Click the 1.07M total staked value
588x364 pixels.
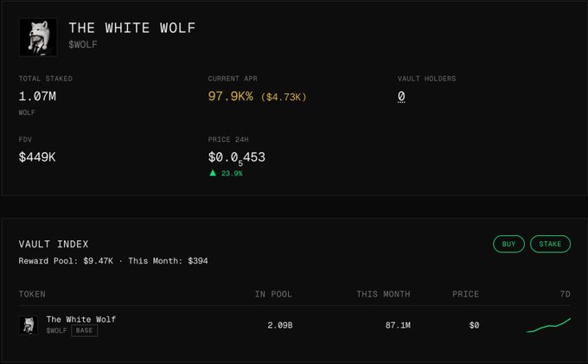37,96
